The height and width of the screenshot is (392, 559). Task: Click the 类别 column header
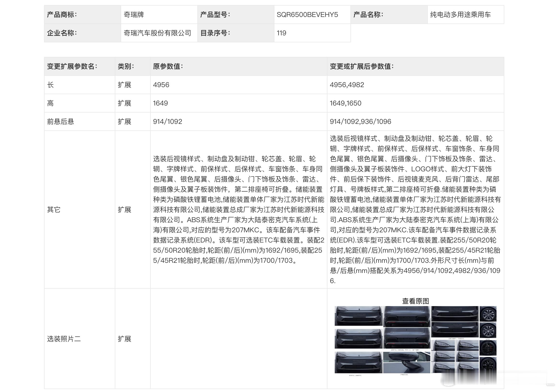pos(133,66)
